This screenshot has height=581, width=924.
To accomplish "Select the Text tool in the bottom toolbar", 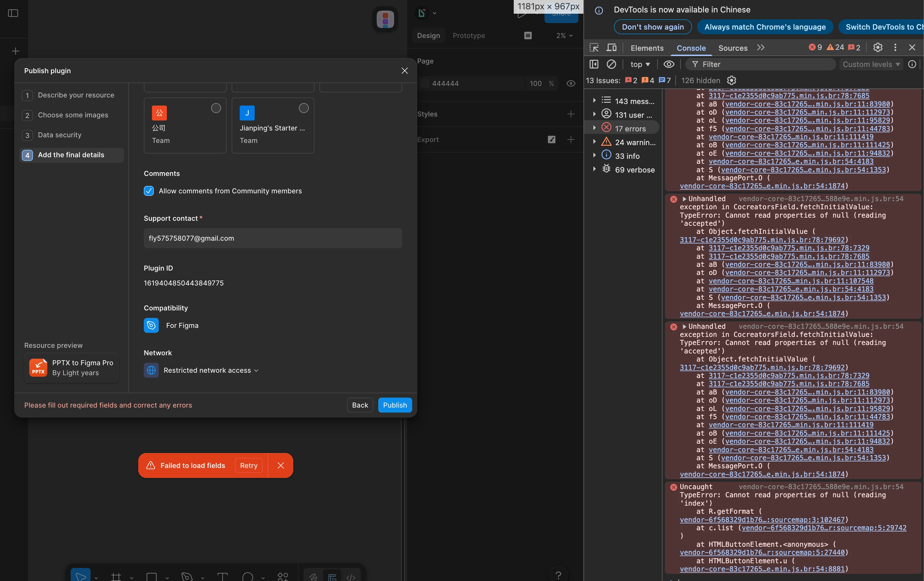I will (222, 577).
